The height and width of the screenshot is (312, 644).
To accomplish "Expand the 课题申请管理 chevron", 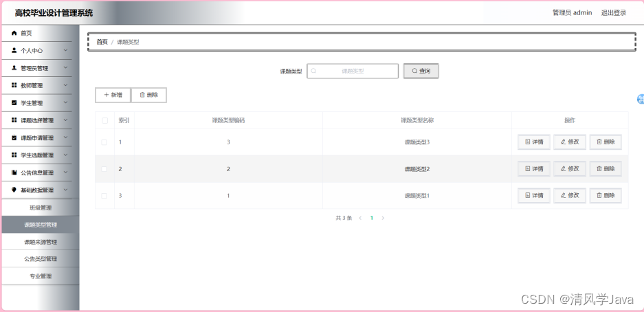I will [65, 137].
